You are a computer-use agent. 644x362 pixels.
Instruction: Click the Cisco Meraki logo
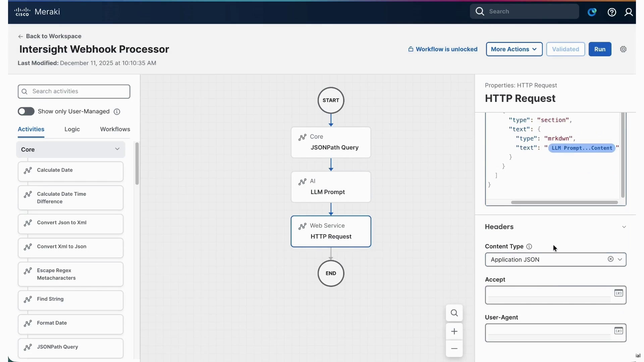[x=37, y=12]
